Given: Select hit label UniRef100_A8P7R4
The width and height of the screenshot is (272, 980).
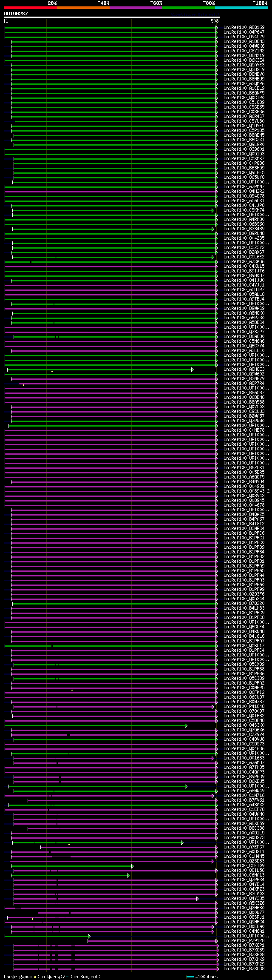Looking at the screenshot, I should (x=244, y=383).
